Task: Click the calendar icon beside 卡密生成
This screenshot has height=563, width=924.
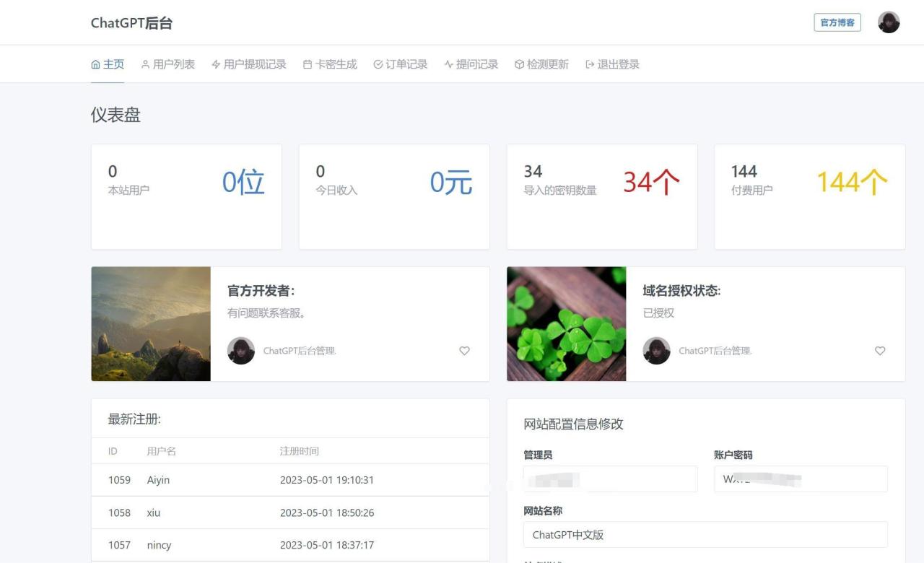Action: point(308,65)
